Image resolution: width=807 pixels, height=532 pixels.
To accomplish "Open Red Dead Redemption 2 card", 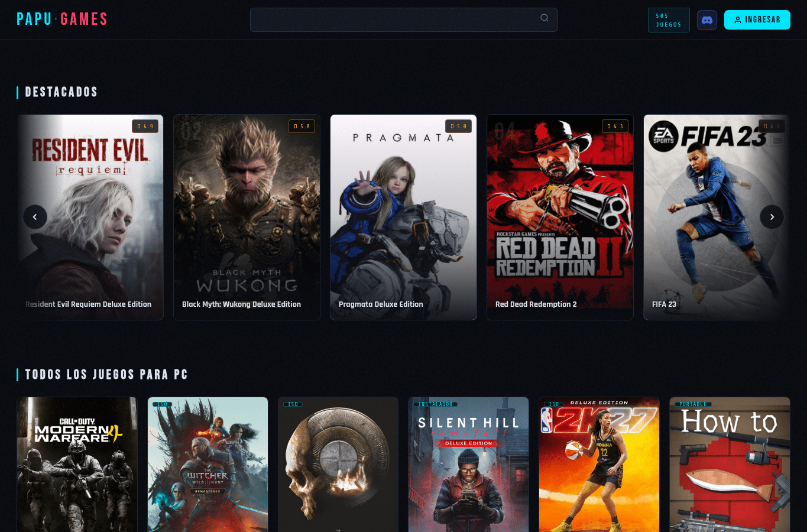I will (x=560, y=217).
